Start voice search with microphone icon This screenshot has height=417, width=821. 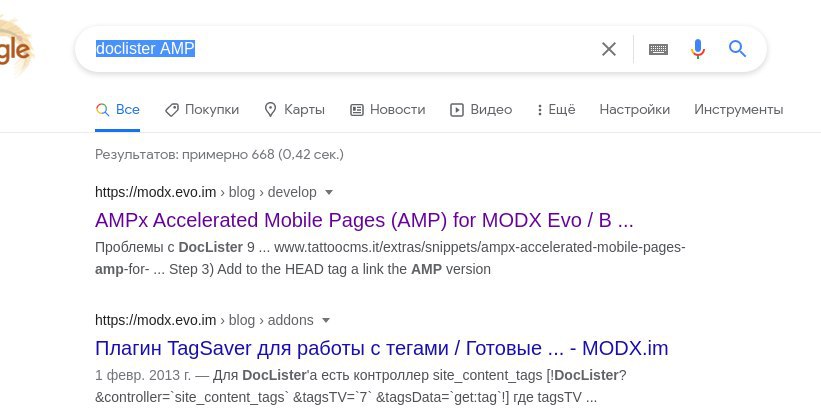point(697,49)
